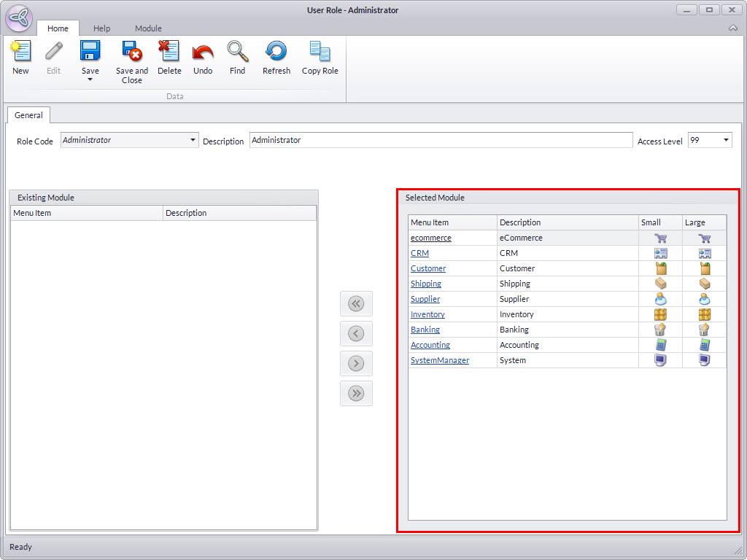Open Find with magnifier icon
Viewport: 747px width, 560px height.
point(237,52)
